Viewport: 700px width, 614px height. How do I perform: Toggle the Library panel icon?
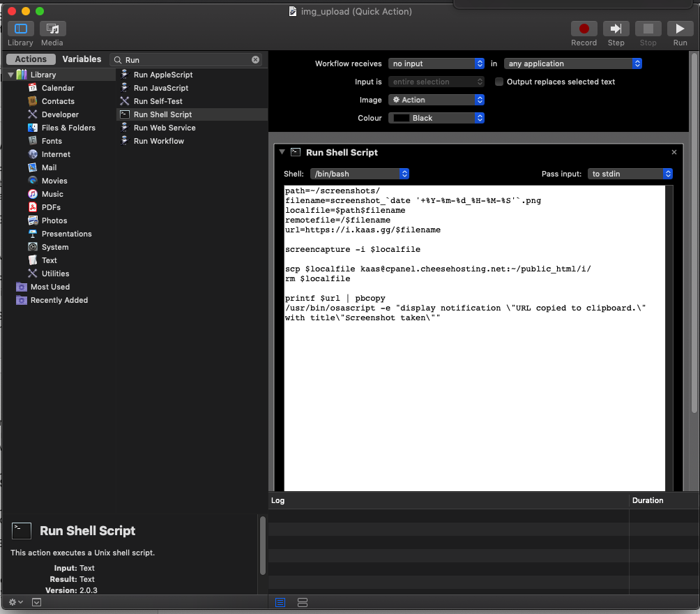20,29
